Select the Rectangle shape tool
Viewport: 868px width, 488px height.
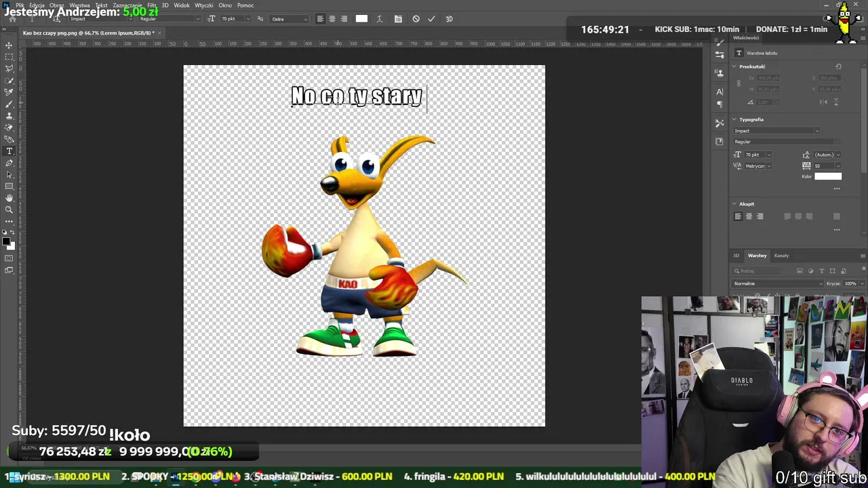click(9, 186)
